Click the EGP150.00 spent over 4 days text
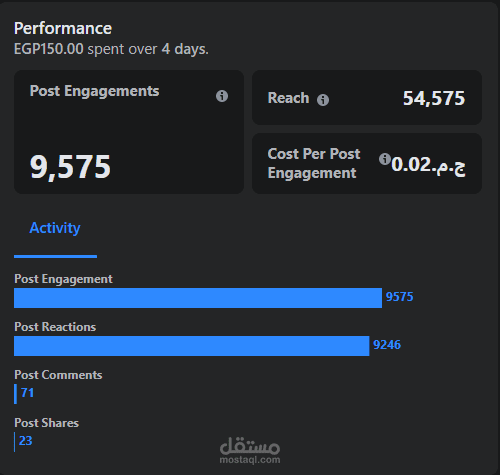Screen dimensions: 500x475 pyautogui.click(x=111, y=49)
